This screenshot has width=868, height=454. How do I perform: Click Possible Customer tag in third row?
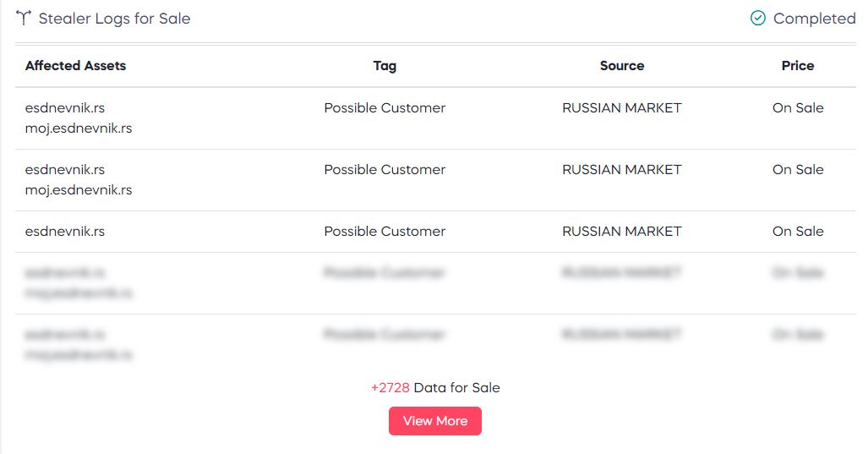[x=385, y=232]
